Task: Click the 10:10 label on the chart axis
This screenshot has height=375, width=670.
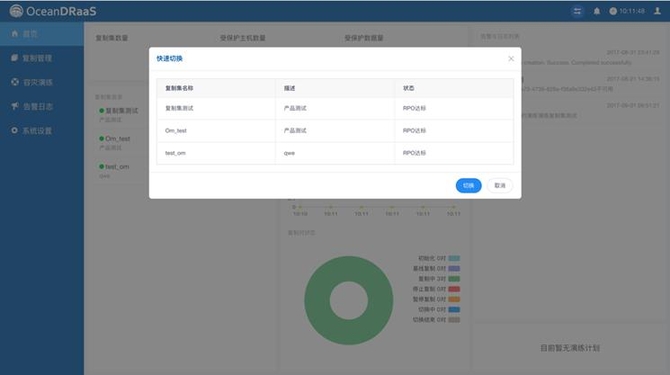Action: tap(300, 214)
